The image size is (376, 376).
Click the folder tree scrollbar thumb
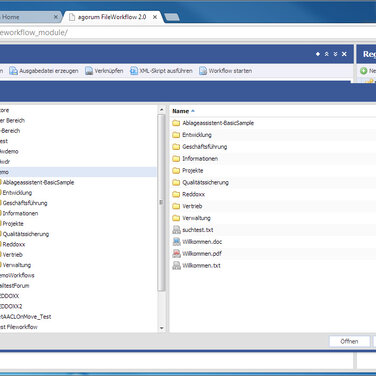coord(162,203)
